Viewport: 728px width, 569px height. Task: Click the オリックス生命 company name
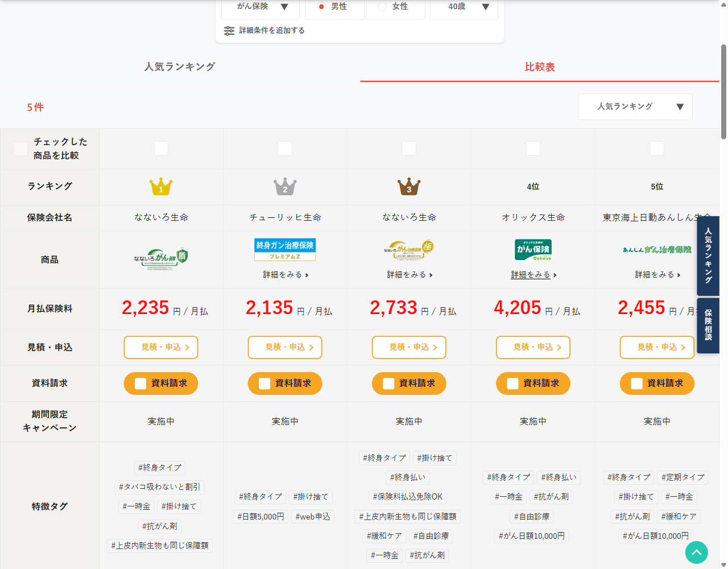pos(533,217)
